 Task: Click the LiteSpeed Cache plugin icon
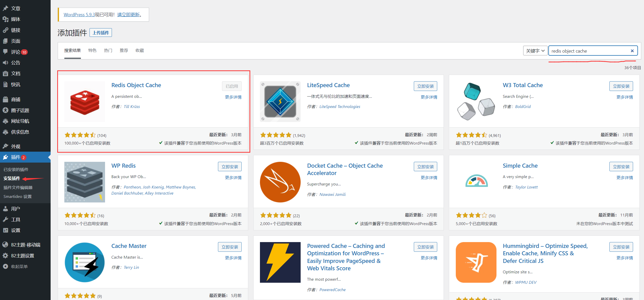click(280, 102)
